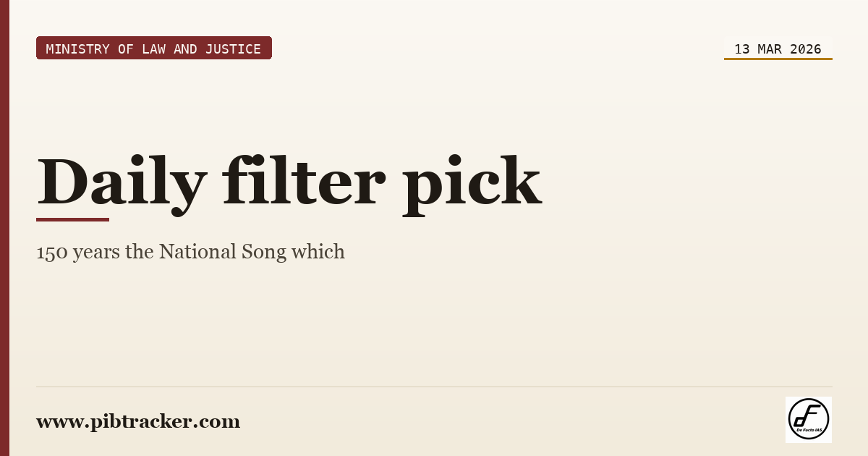Click the Ministry of Law and Justice tag
This screenshot has height=456, width=868.
pos(154,48)
